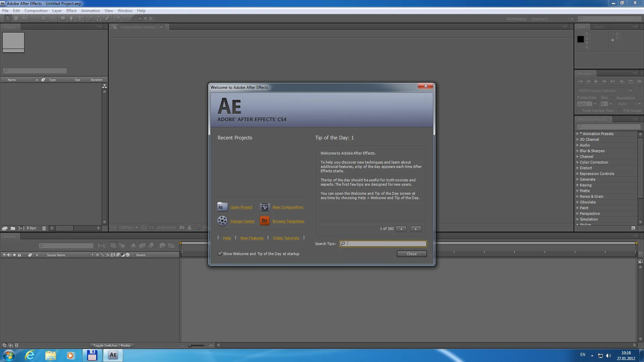644x362 pixels.
Task: Uncheck Show Welcome and Tip at startup
Action: pyautogui.click(x=220, y=254)
